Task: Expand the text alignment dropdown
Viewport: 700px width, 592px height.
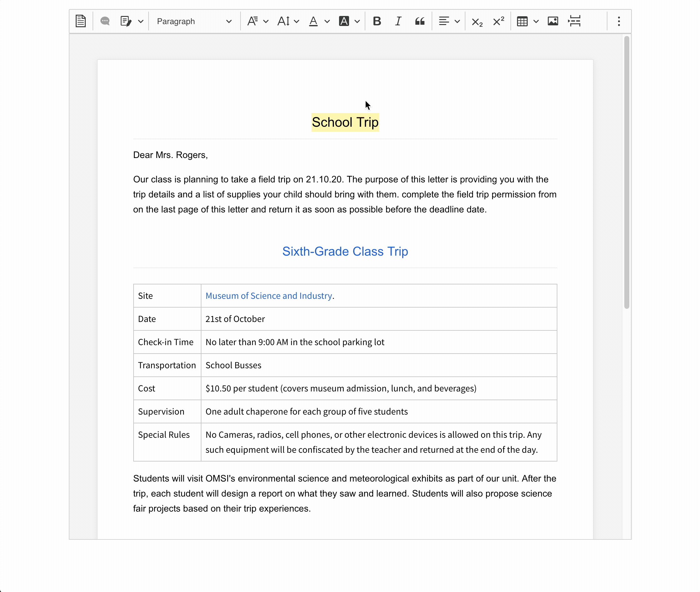Action: pos(456,21)
